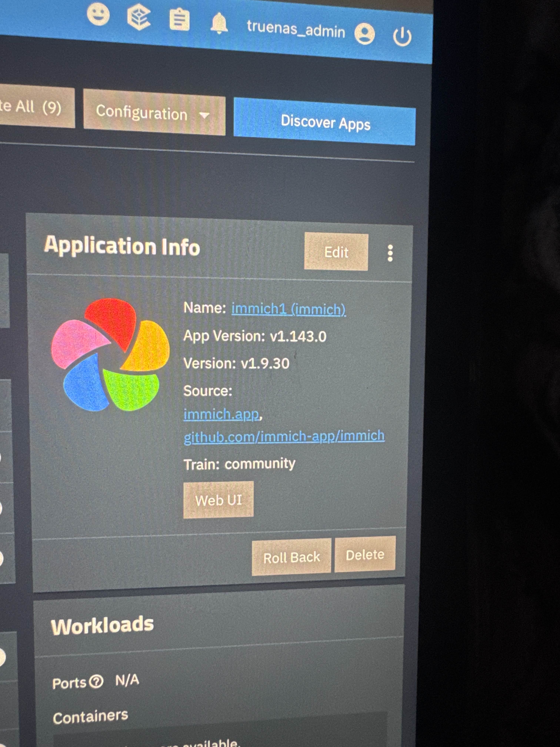Image resolution: width=560 pixels, height=747 pixels.
Task: Open the github.com/immich-app/immich link
Action: [284, 436]
